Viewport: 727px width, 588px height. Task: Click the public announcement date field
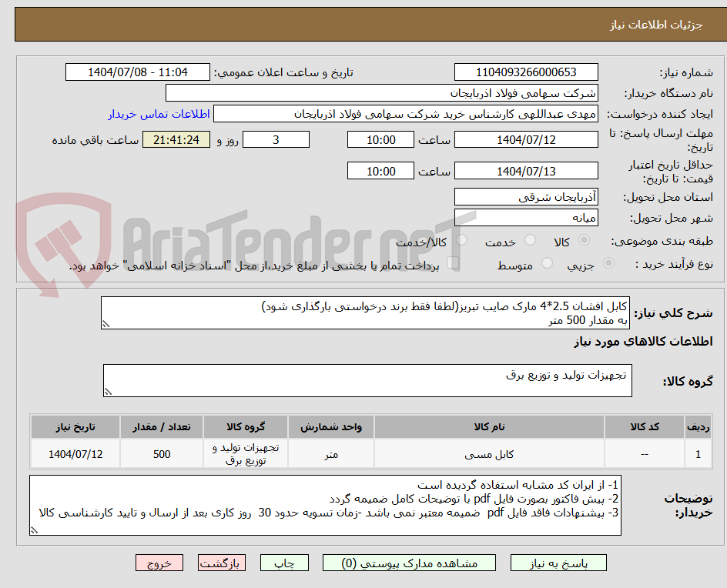click(x=137, y=72)
